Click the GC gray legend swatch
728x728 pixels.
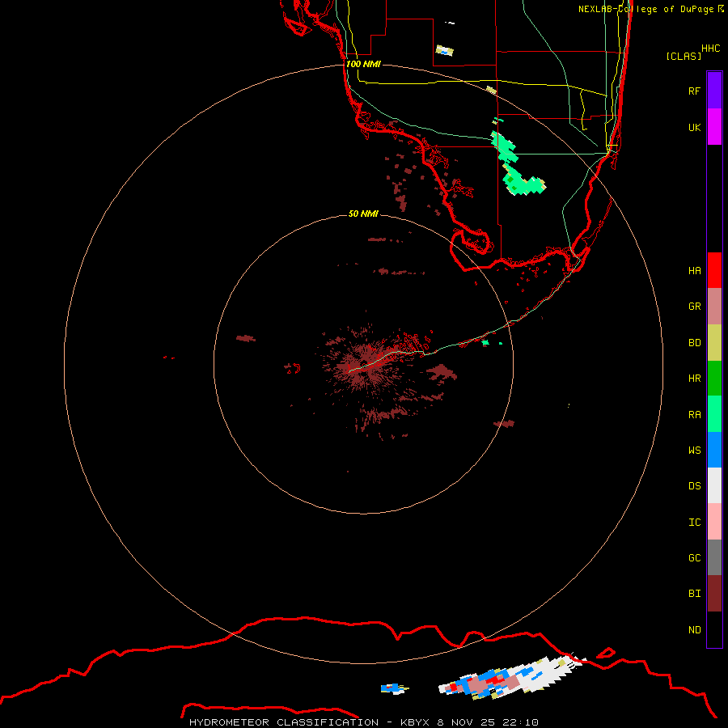tap(714, 557)
